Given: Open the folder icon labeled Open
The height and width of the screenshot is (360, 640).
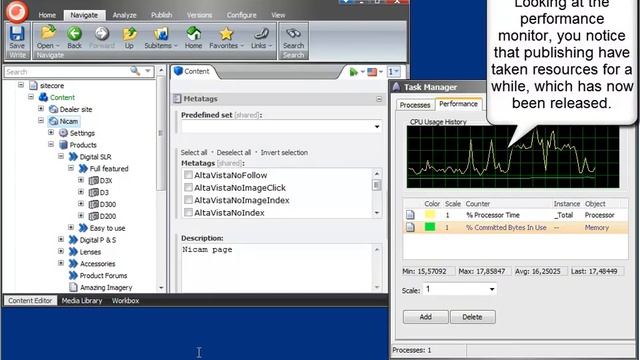Looking at the screenshot, I should [48, 33].
